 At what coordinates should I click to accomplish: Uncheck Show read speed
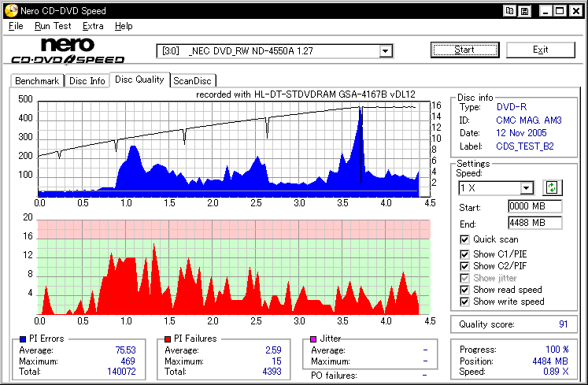click(464, 290)
